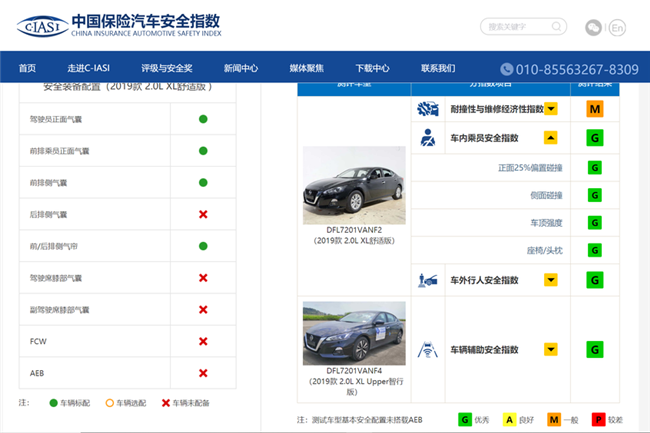Click green dot for 前排侧气囊

[203, 183]
